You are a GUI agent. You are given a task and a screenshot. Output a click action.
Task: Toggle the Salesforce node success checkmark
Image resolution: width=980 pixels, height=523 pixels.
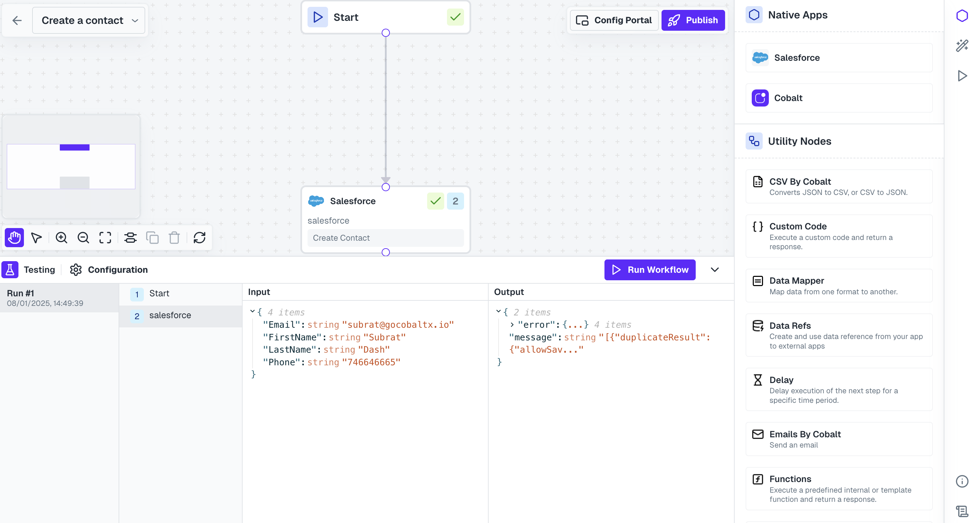[x=435, y=201]
